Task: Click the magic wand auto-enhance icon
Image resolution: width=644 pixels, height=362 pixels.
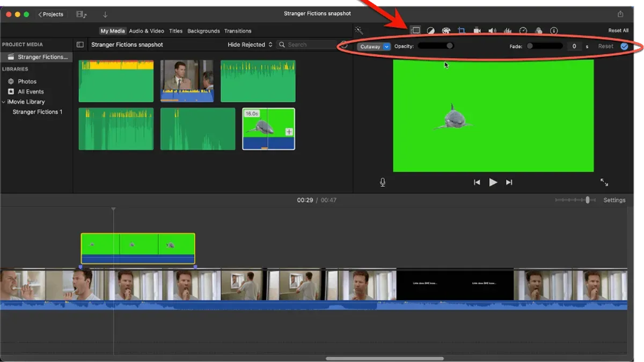Action: pyautogui.click(x=359, y=31)
